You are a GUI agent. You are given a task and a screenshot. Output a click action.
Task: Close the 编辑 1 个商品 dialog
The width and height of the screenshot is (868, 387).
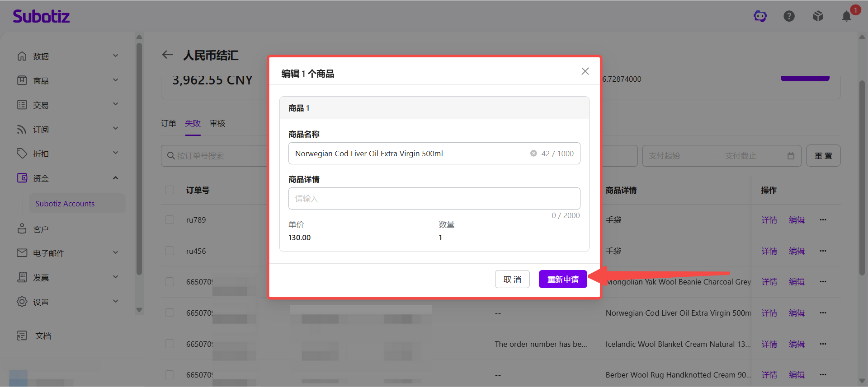pos(585,71)
